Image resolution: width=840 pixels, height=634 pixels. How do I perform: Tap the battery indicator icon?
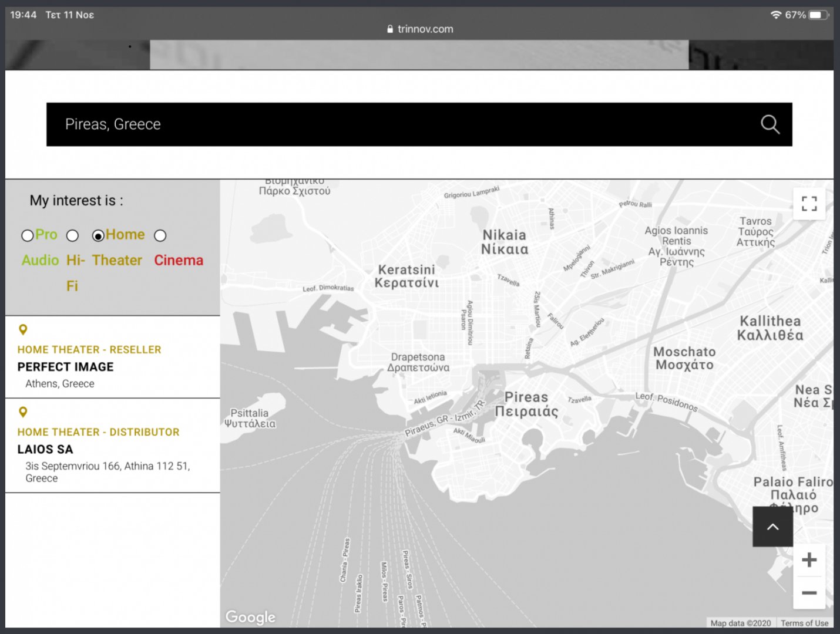point(818,15)
